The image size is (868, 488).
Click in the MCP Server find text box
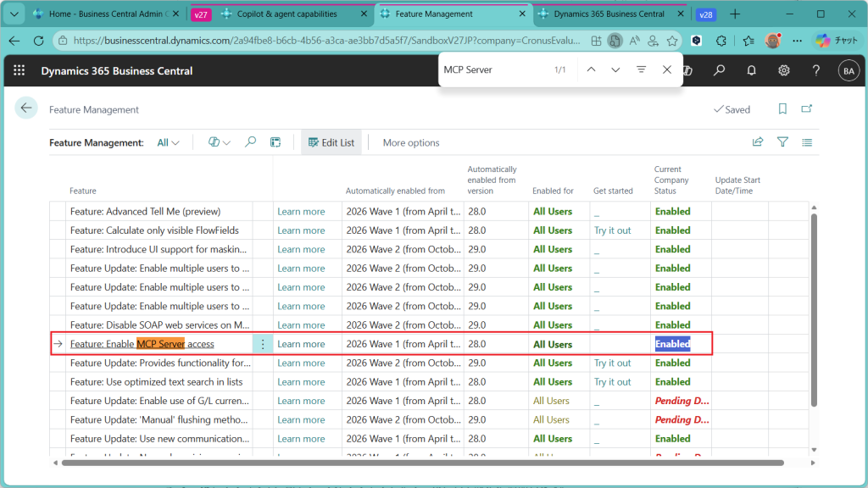pyautogui.click(x=492, y=69)
